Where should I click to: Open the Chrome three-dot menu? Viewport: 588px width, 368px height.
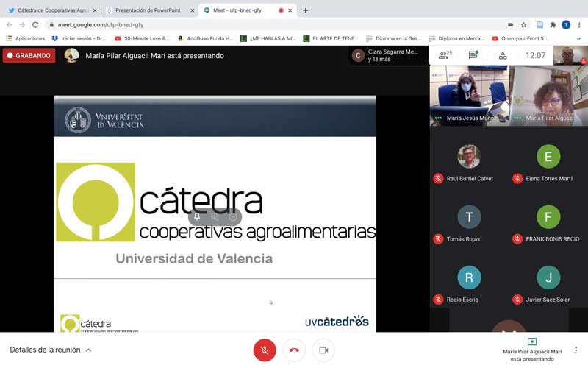click(579, 25)
